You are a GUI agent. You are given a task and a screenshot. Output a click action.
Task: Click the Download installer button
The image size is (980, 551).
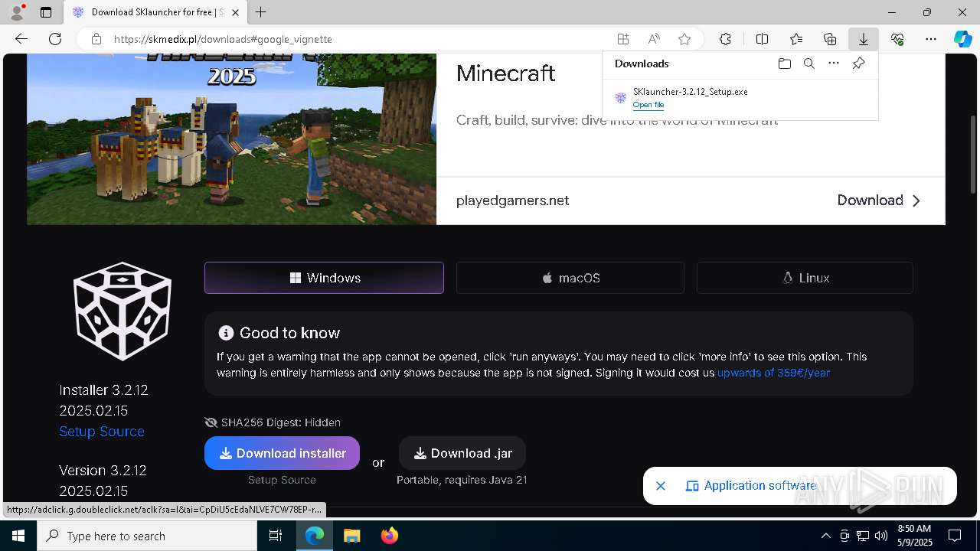point(282,453)
